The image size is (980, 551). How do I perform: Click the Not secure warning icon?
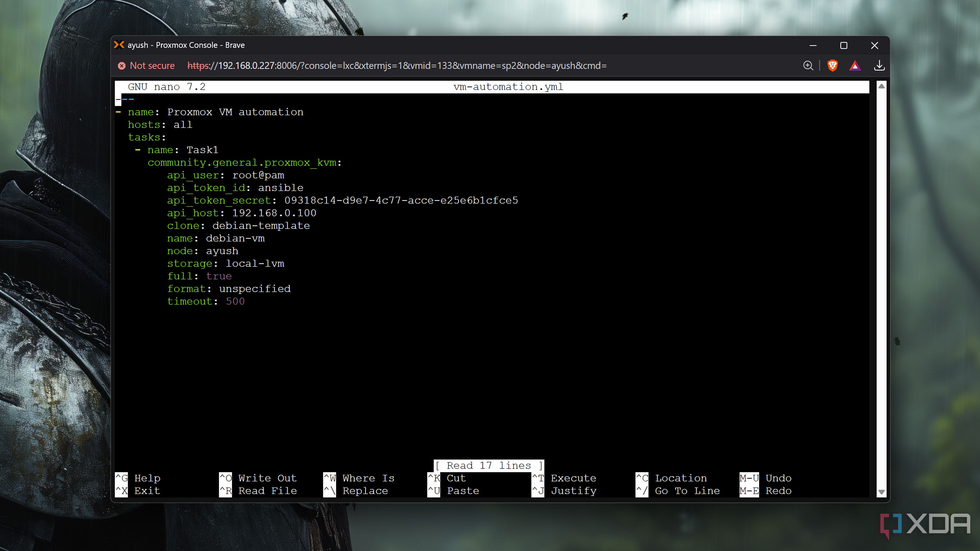[x=122, y=66]
